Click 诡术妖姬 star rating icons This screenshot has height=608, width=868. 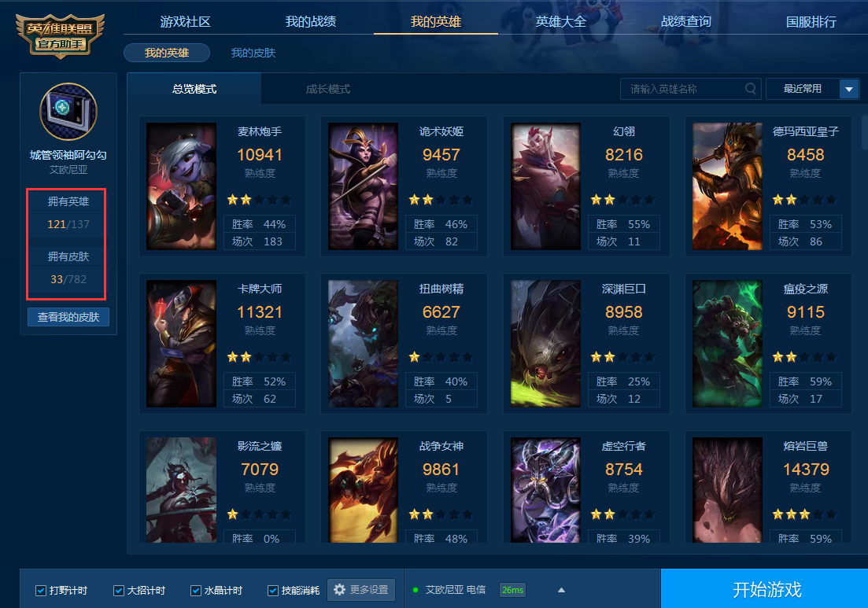click(x=441, y=200)
